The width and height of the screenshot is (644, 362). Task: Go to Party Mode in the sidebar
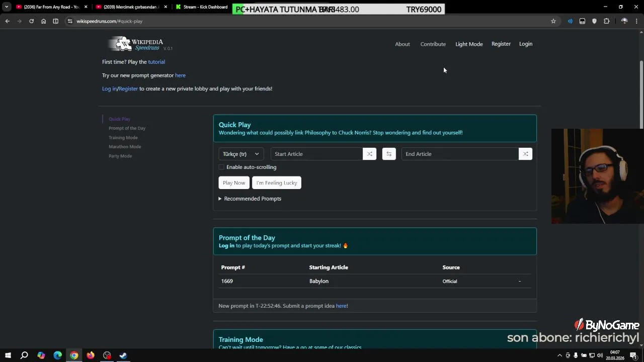click(120, 156)
